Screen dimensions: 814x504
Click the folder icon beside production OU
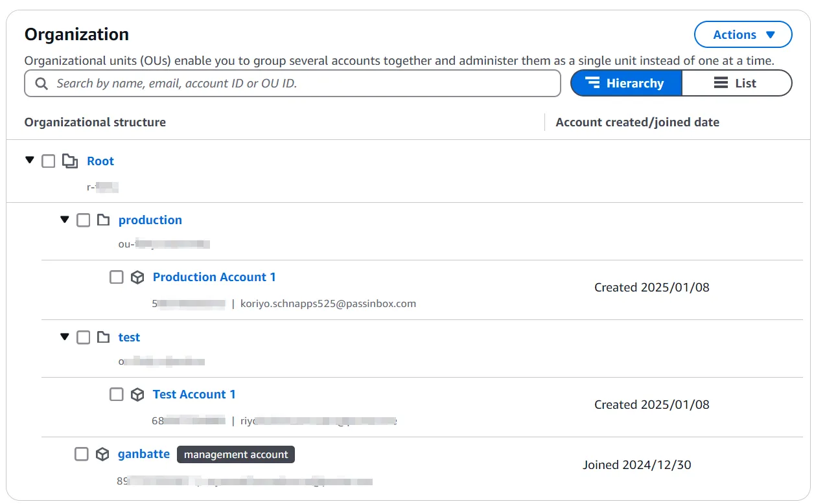pyautogui.click(x=103, y=220)
